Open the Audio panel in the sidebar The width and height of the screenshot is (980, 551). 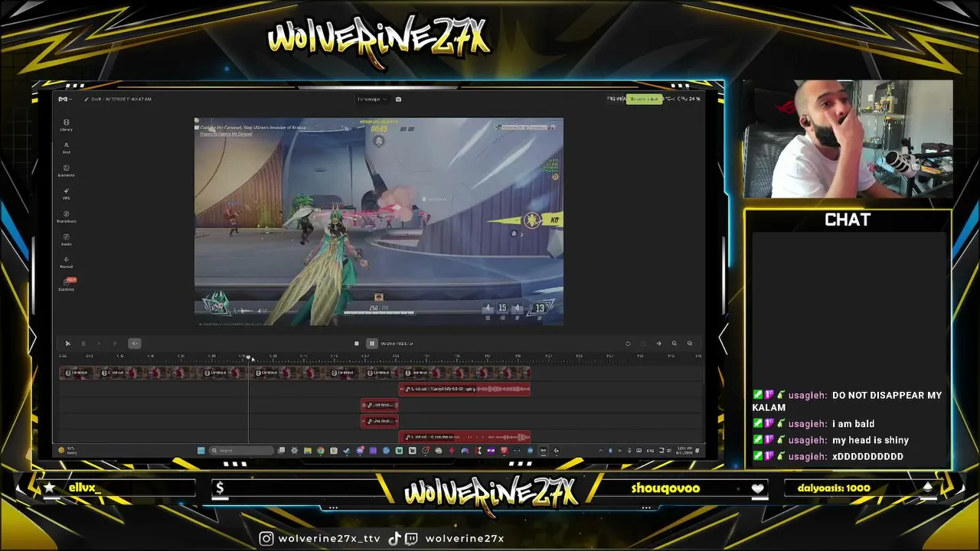66,240
